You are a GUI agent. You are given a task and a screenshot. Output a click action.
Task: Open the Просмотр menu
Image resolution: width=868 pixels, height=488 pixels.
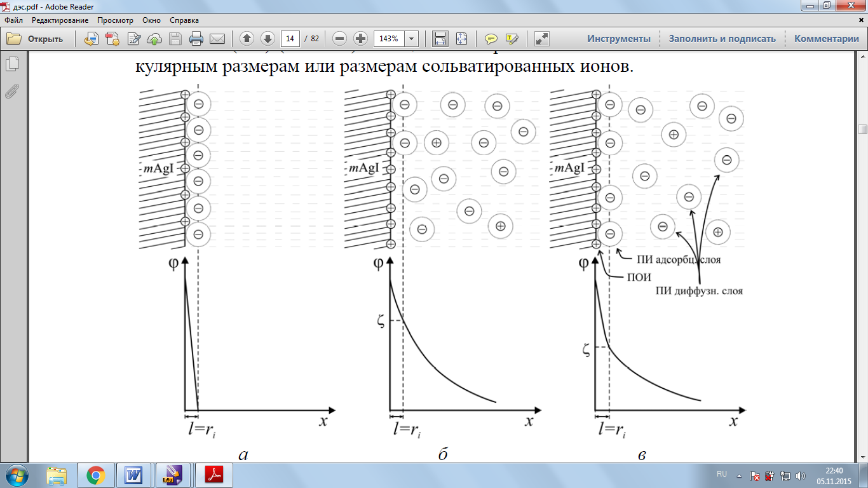[x=115, y=20]
